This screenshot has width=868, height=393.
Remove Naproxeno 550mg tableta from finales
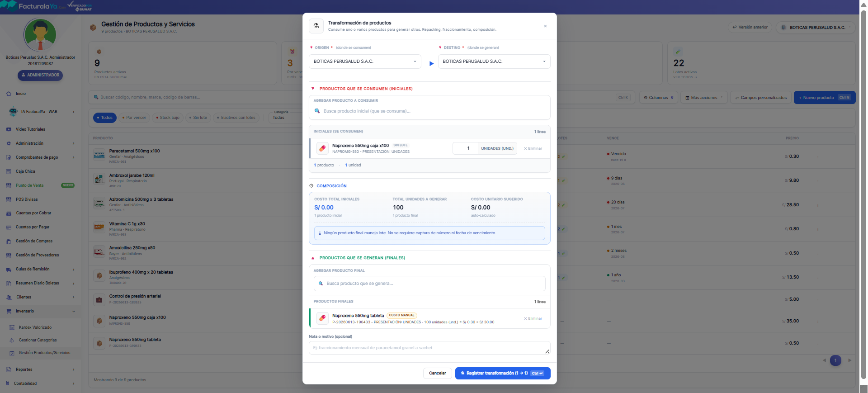coord(533,318)
